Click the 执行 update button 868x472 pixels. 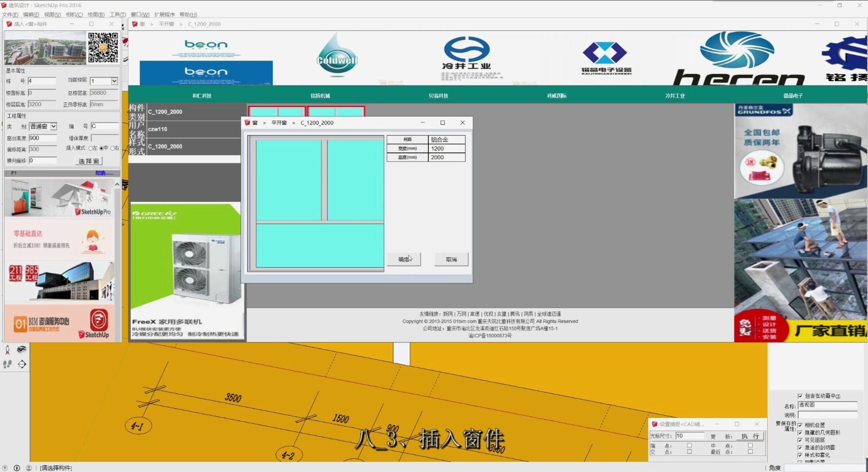(x=750, y=436)
